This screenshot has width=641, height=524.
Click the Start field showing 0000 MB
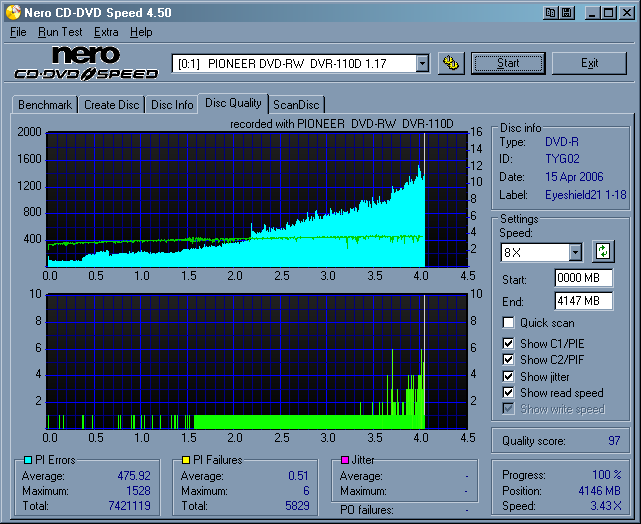pos(583,278)
